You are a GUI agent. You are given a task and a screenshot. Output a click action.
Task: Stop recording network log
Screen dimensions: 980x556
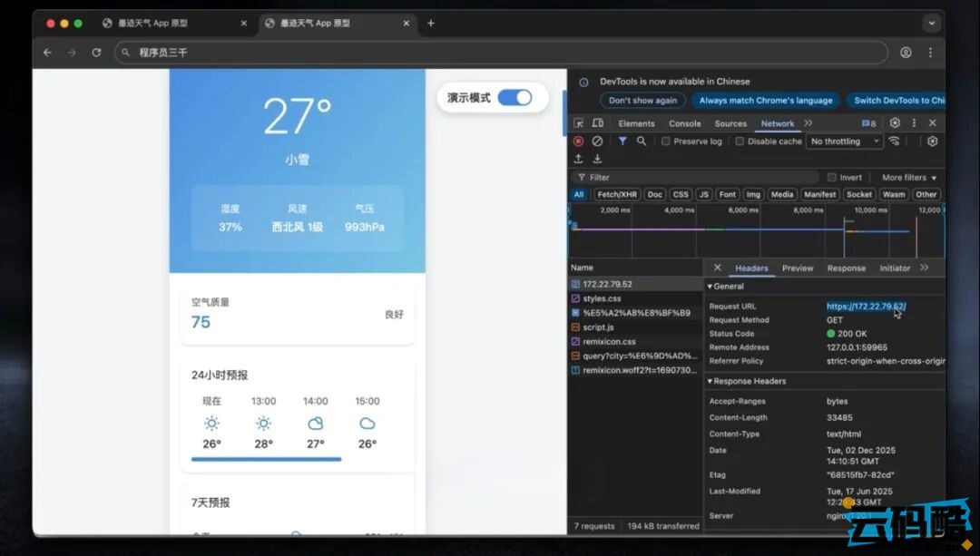[578, 141]
